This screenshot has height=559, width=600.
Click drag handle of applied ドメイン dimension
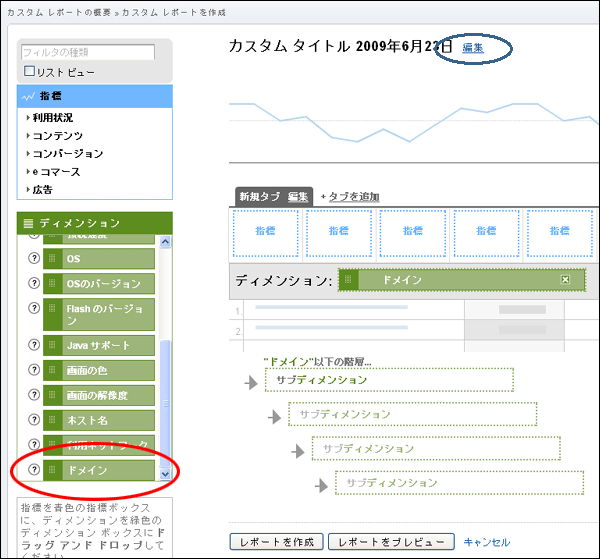348,280
